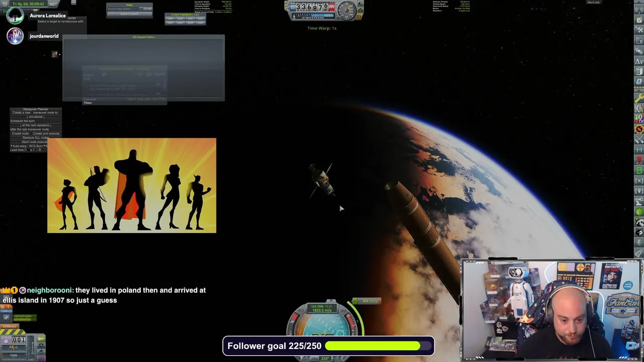Click the '304.1m/s' delta-v label near navball
This screenshot has width=644, height=362.
tap(370, 301)
